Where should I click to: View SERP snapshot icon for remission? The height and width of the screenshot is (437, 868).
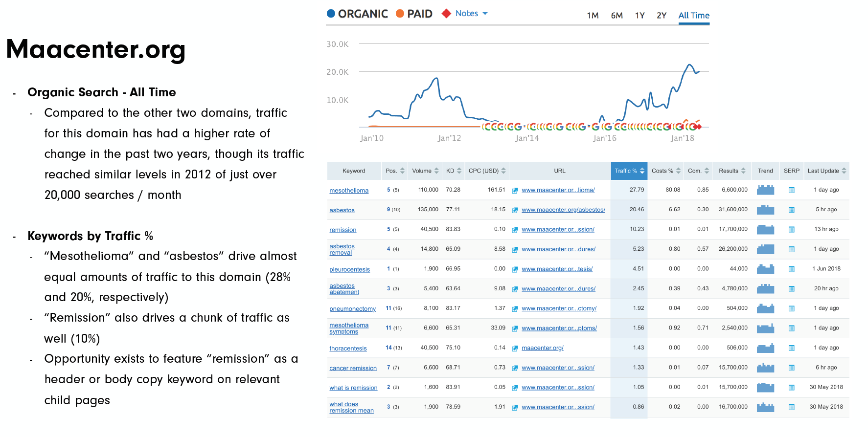(x=791, y=230)
